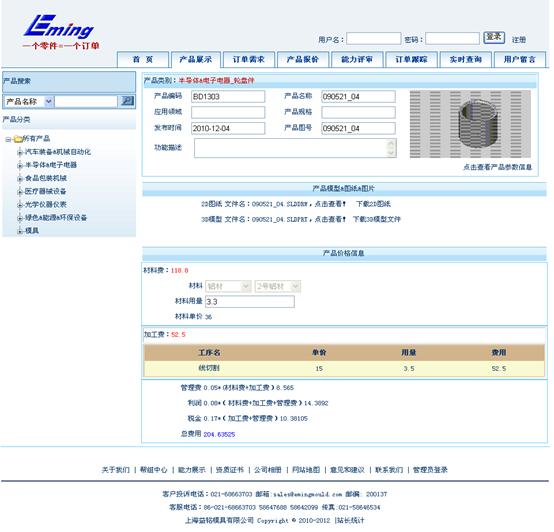
Task: Click the 线切割 row in process table
Action: pyautogui.click(x=344, y=368)
